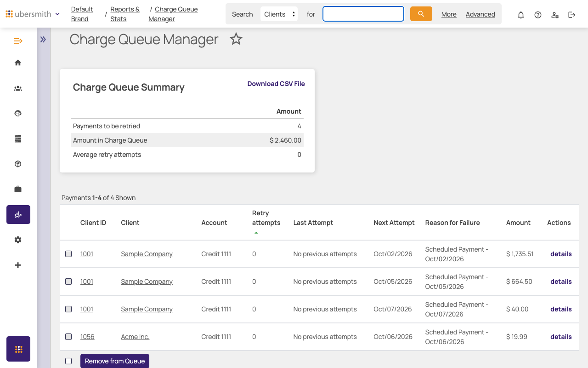Expand sidebar with the orange menu arrow icon
Viewport: 588px width, 368px height.
click(x=18, y=41)
